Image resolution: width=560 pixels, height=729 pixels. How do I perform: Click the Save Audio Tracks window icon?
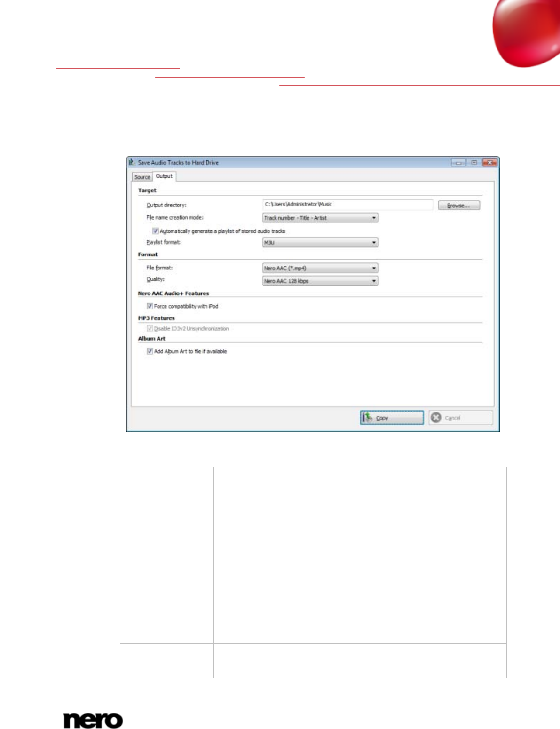(x=132, y=162)
